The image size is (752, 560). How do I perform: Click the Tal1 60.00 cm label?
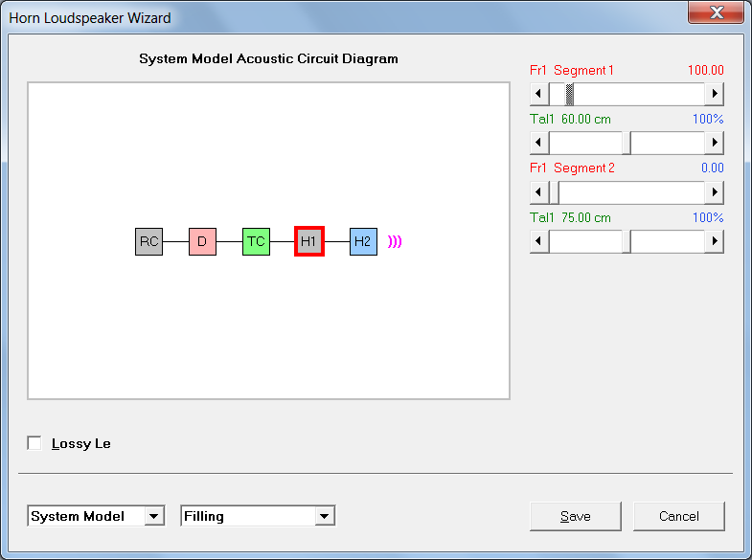(570, 120)
